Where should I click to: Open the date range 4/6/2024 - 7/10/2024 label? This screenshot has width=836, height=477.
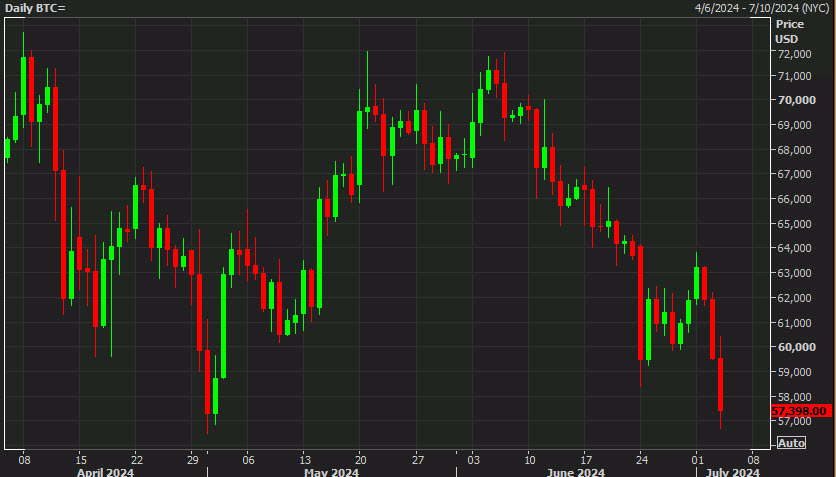point(762,8)
